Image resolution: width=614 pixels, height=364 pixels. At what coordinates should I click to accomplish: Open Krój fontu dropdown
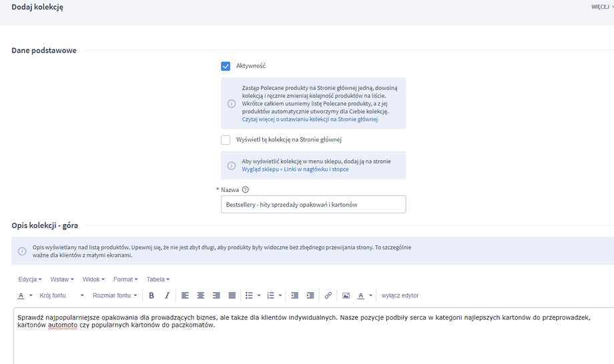(61, 295)
